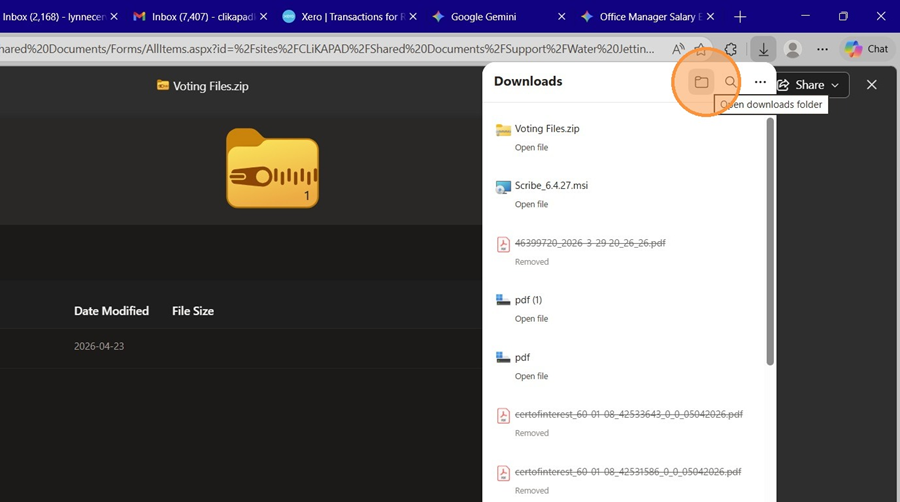Click Date Modified column header

[x=111, y=311]
